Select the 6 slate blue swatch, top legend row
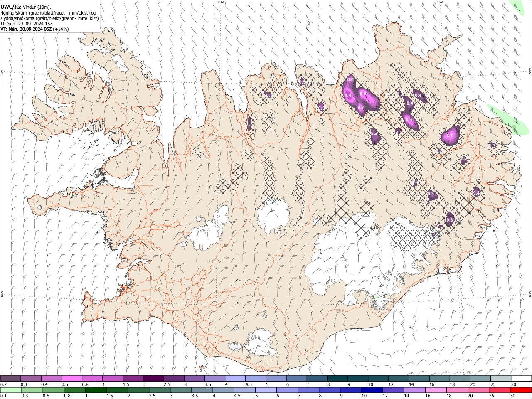 (x=296, y=378)
